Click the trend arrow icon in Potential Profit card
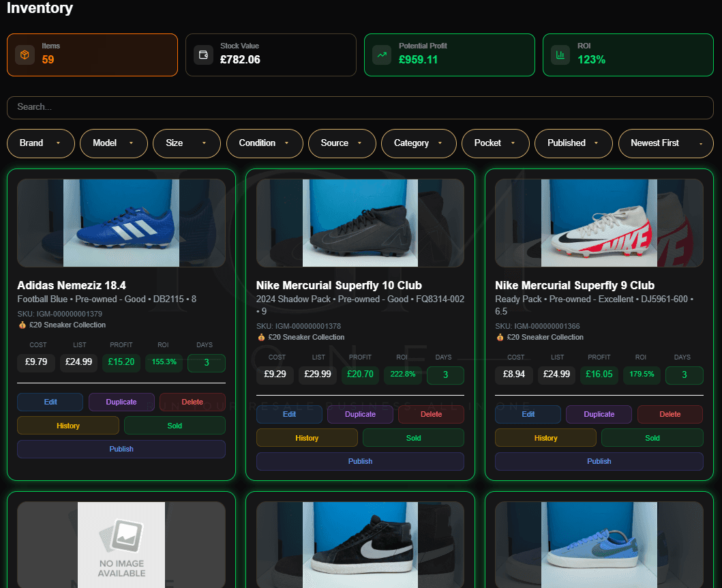The width and height of the screenshot is (722, 588). point(382,55)
